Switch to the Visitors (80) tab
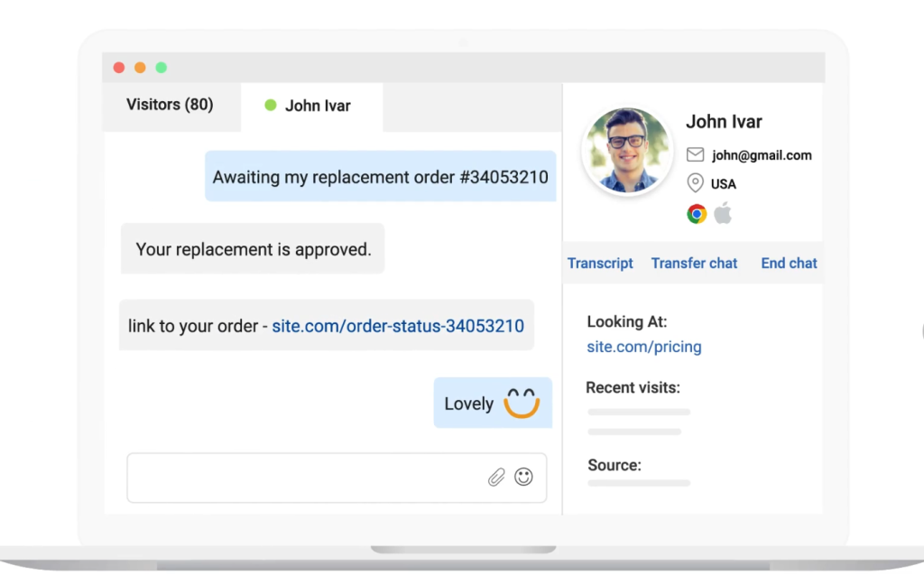Screen dimensions: 924x575 click(170, 105)
